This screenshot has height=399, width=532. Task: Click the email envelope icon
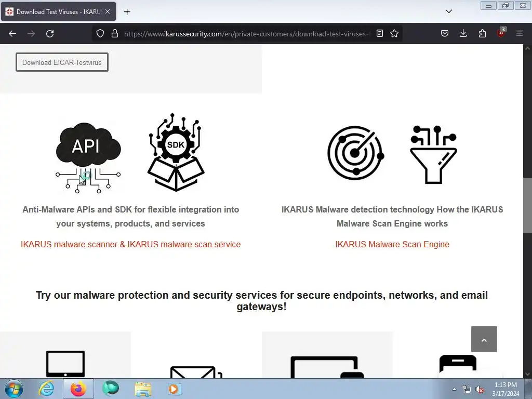point(196,372)
